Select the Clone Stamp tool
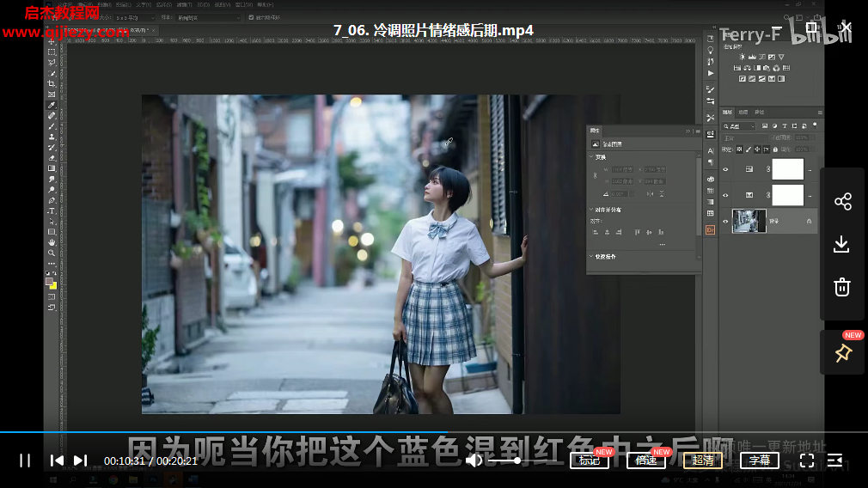868x488 pixels. point(52,137)
